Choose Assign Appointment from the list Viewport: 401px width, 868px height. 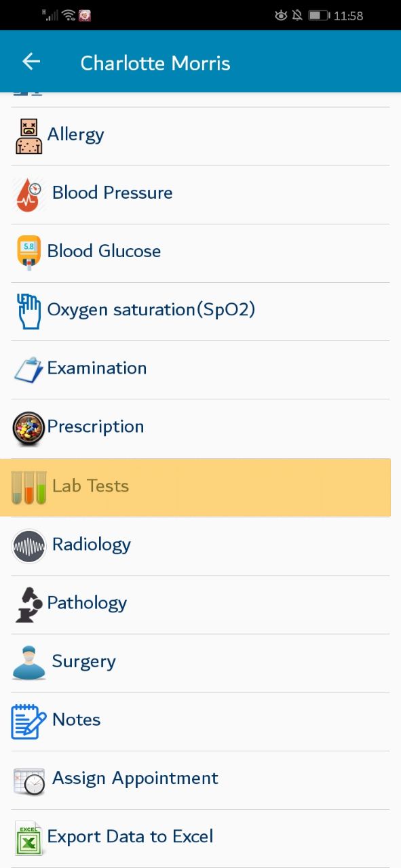[x=201, y=780]
